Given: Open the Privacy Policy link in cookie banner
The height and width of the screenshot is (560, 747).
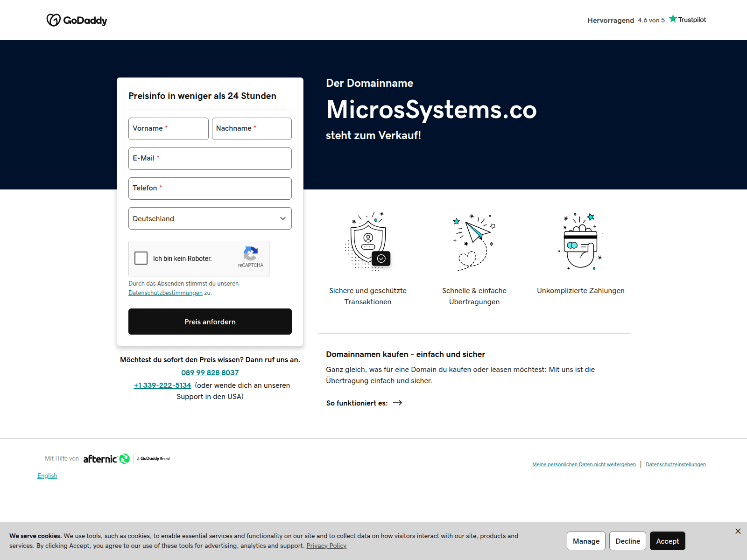Looking at the screenshot, I should click(x=326, y=546).
